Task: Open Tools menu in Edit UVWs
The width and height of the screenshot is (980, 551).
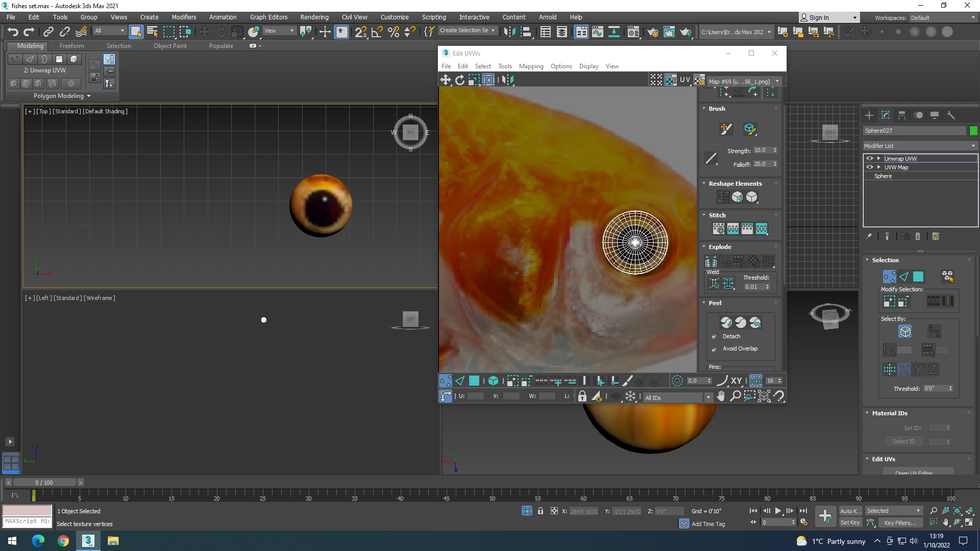Action: pos(505,66)
